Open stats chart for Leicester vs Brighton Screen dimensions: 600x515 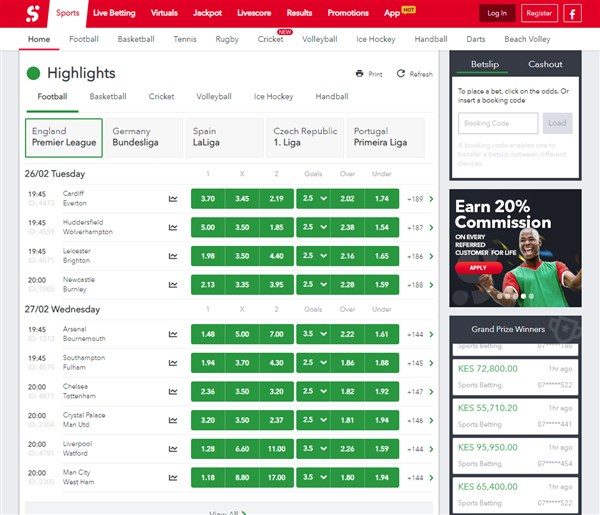tap(173, 256)
